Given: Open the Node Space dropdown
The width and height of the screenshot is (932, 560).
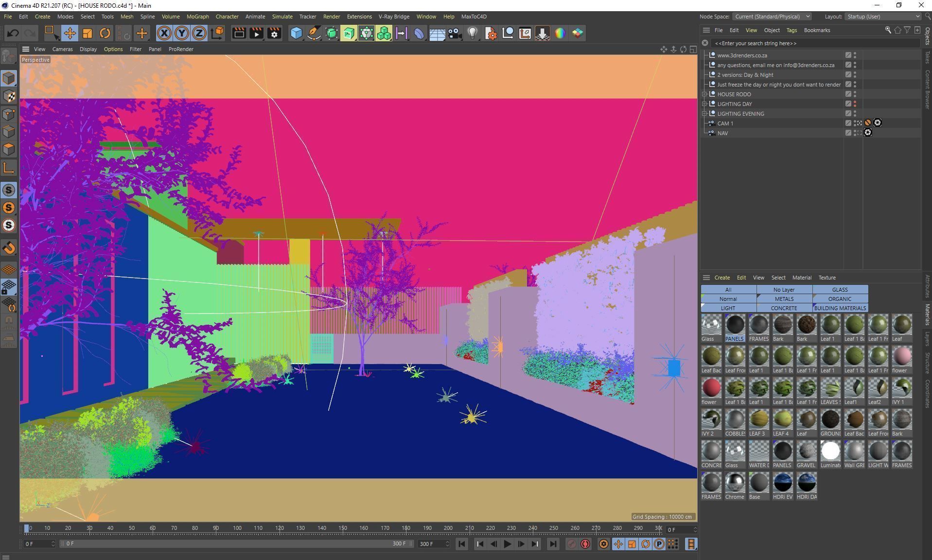Looking at the screenshot, I should coord(772,17).
